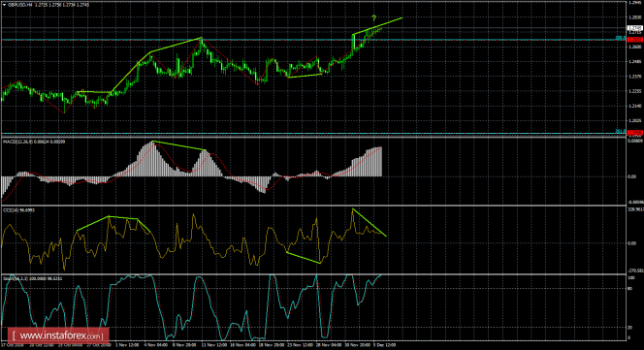Click the white current price label

(635, 28)
